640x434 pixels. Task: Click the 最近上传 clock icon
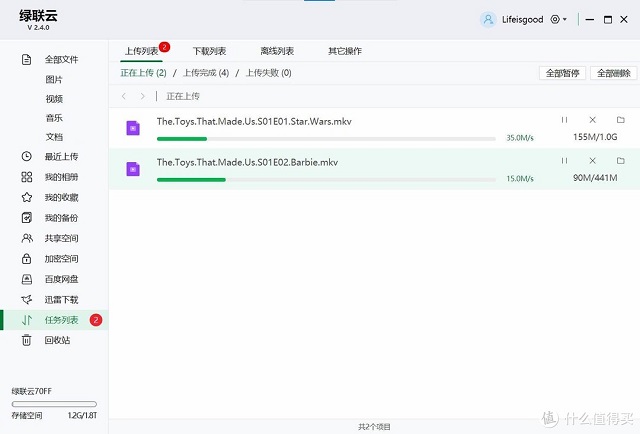[x=27, y=156]
